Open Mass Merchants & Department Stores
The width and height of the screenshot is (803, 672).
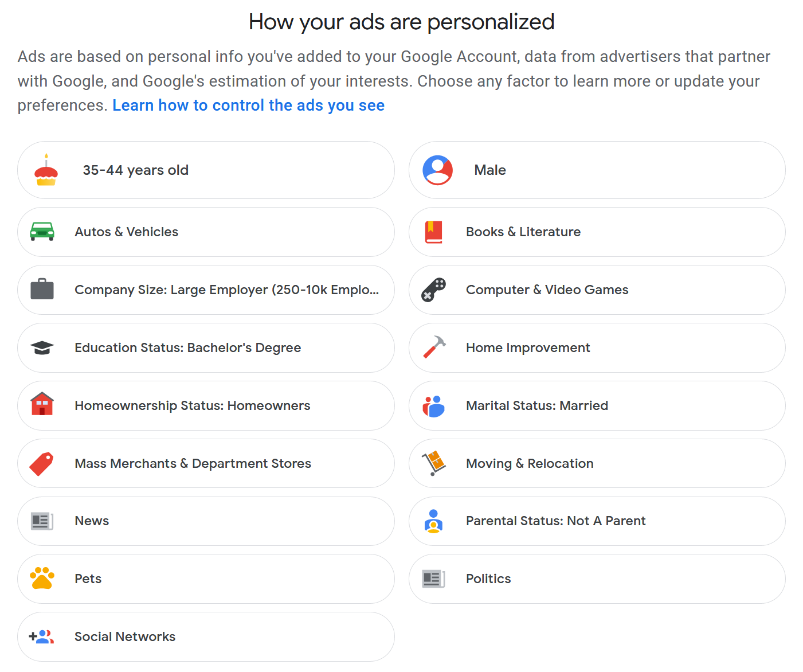[206, 463]
